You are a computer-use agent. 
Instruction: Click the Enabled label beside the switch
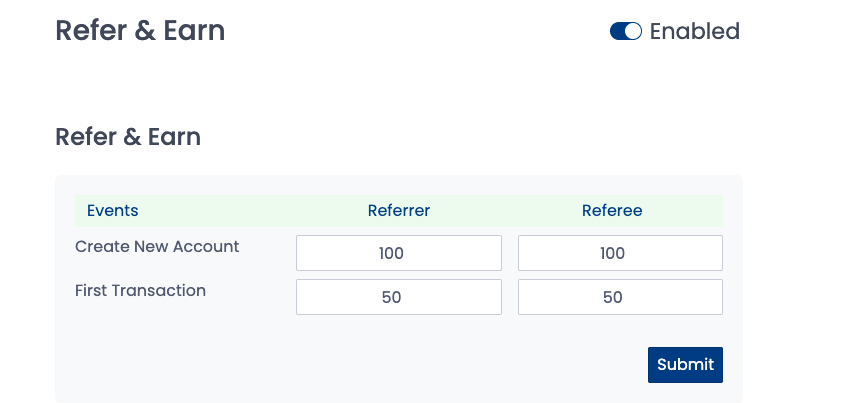coord(694,31)
